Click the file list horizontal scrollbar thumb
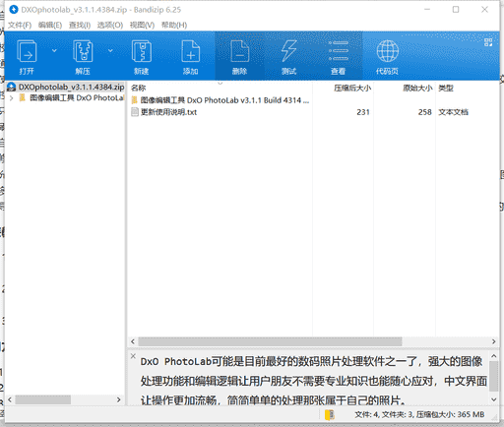 (x=270, y=341)
